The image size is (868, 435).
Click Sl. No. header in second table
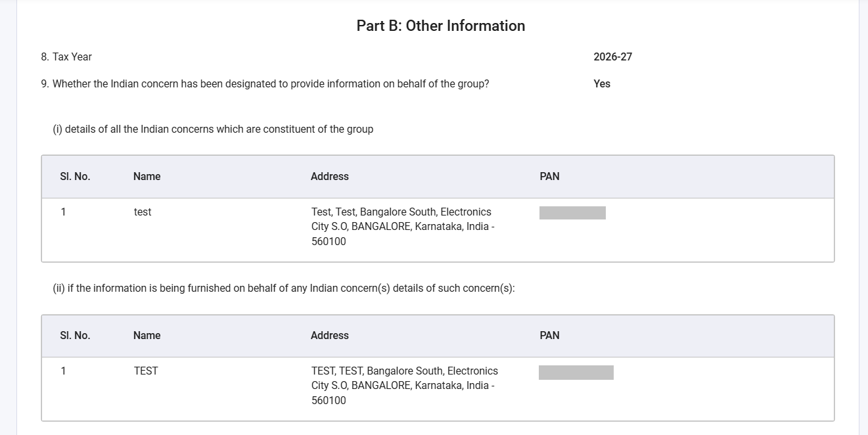[75, 336]
